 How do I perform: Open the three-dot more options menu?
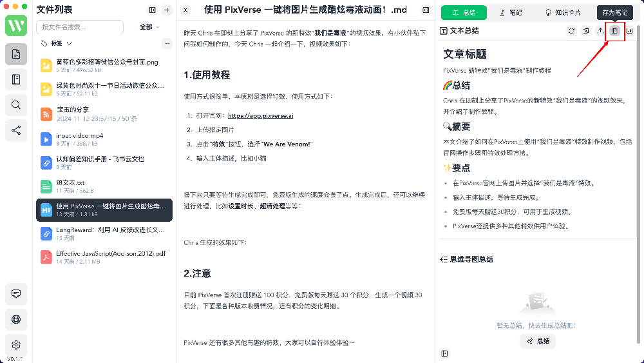point(167,44)
